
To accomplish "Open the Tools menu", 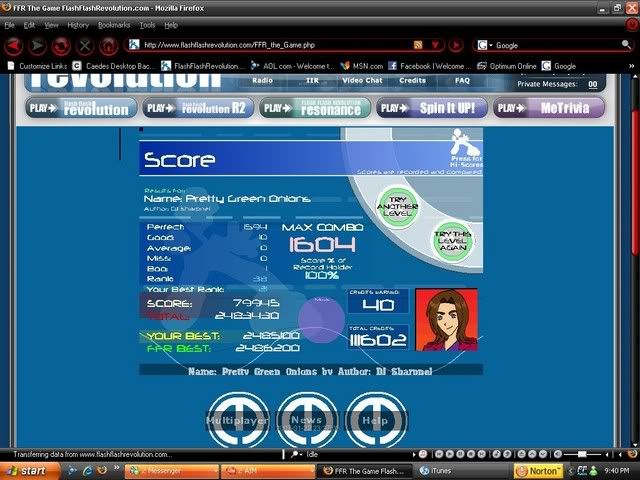I will [147, 24].
